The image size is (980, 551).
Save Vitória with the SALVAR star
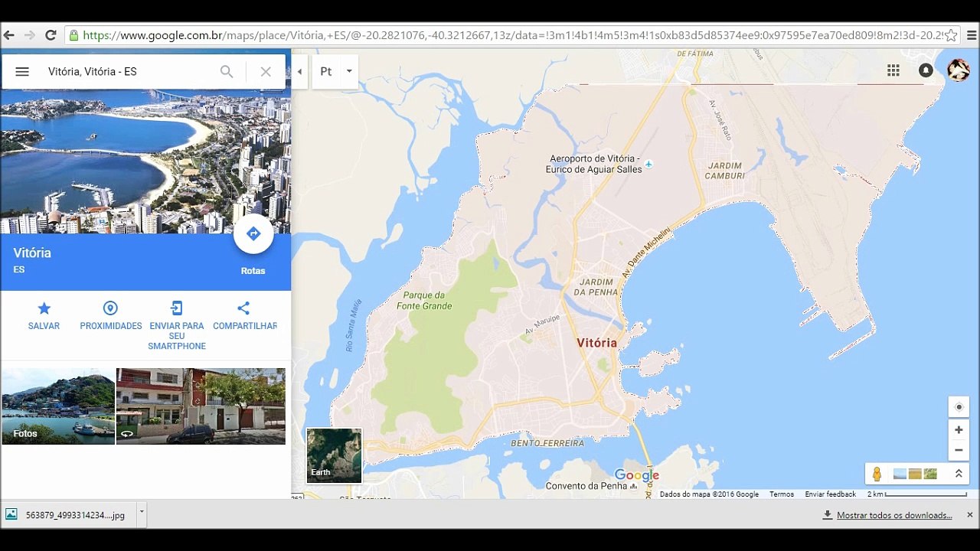44,315
